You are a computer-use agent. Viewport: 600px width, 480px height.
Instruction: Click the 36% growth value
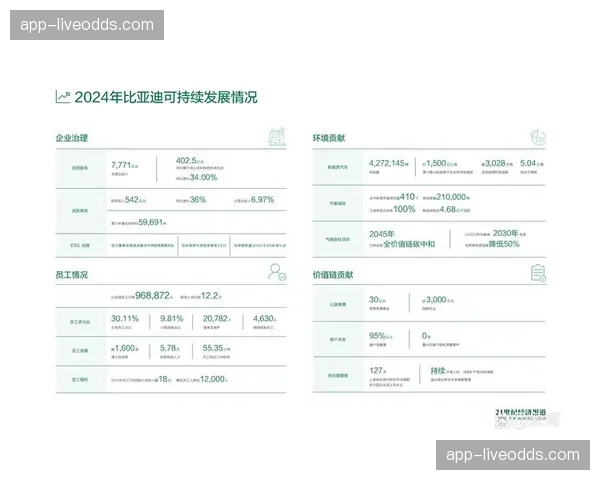click(198, 199)
